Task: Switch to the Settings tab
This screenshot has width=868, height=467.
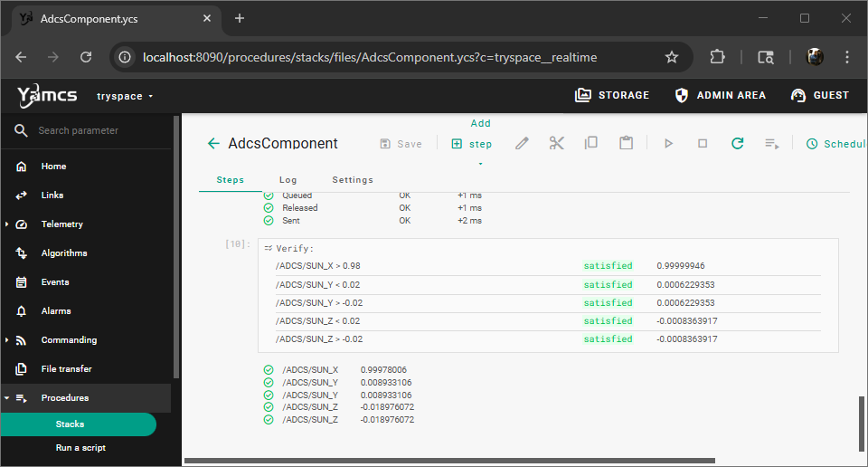Action: click(x=353, y=180)
